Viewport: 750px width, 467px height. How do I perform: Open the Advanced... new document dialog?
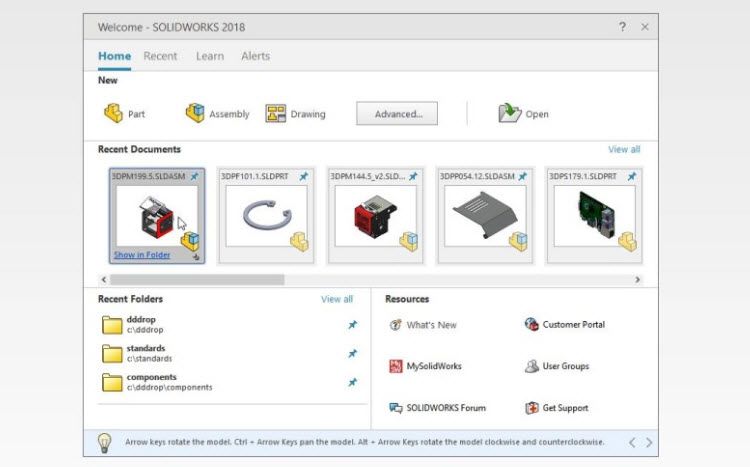(397, 113)
